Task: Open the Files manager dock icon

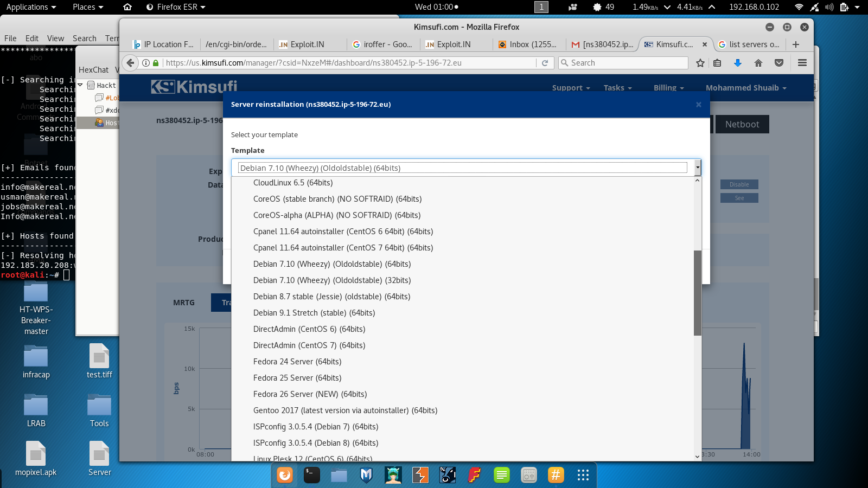Action: 339,475
